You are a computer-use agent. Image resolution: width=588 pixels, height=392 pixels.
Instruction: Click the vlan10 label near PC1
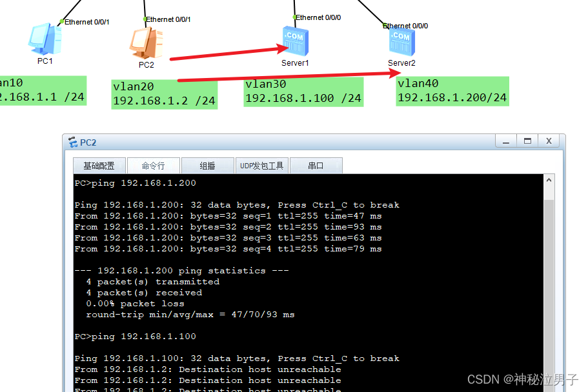pyautogui.click(x=43, y=90)
